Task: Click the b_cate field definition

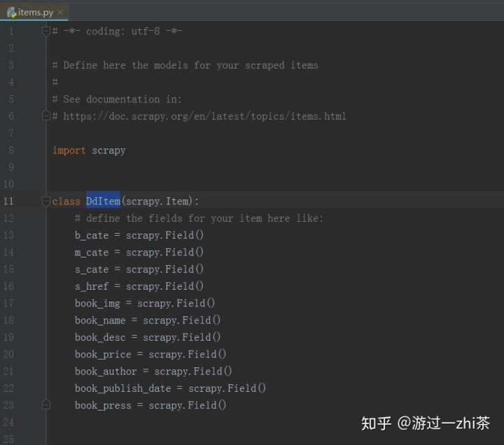Action: click(139, 235)
